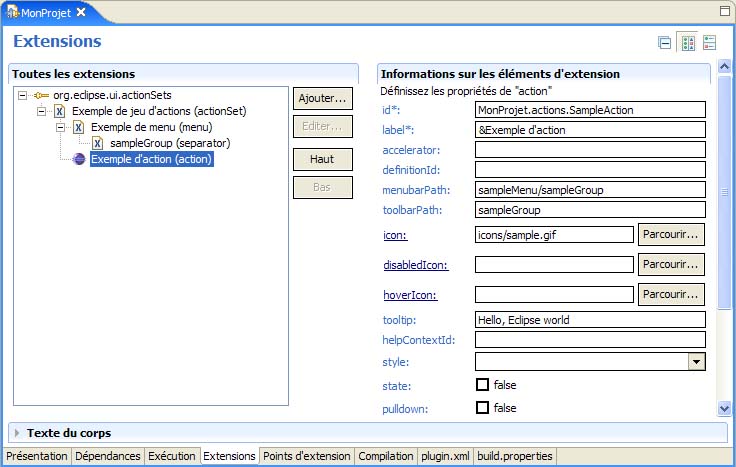Toggle the pulldown checkbox
The height and width of the screenshot is (467, 736).
482,408
